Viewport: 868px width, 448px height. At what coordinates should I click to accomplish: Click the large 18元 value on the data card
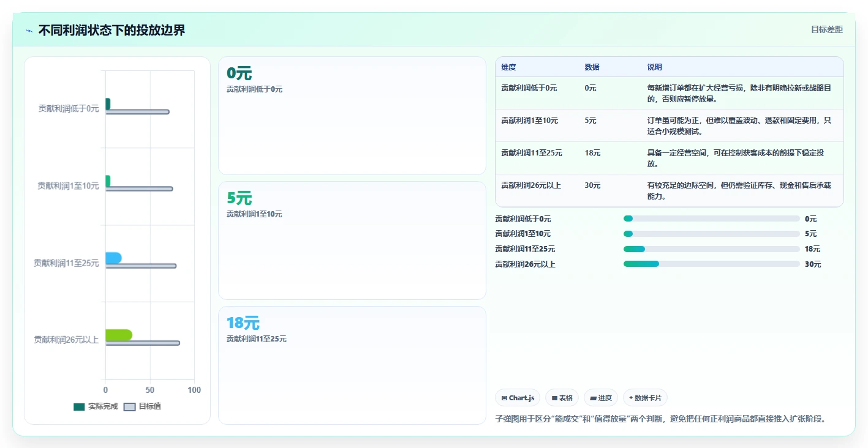243,323
